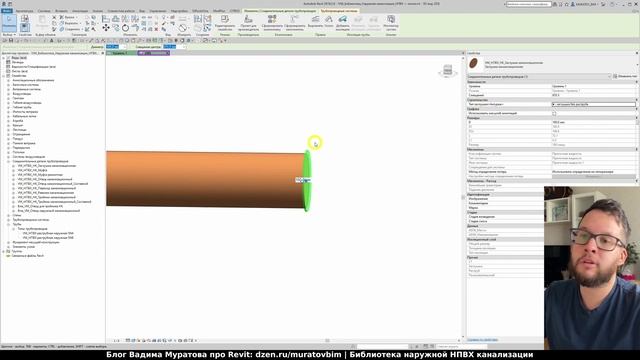640x360 pixels.
Task: Open the Выбор panel dropdown
Action: click(9, 35)
